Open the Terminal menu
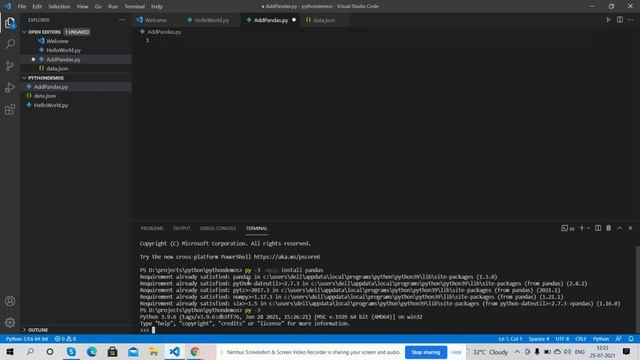This screenshot has width=640, height=360. [x=135, y=7]
